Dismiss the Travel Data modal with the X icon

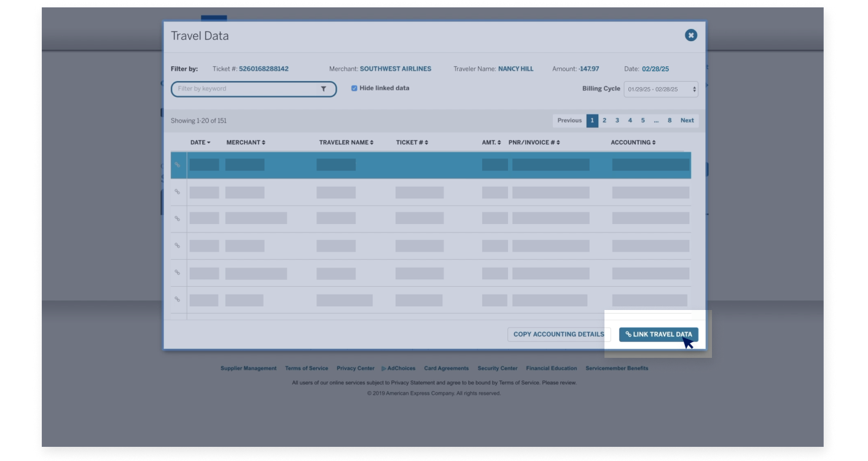[690, 35]
